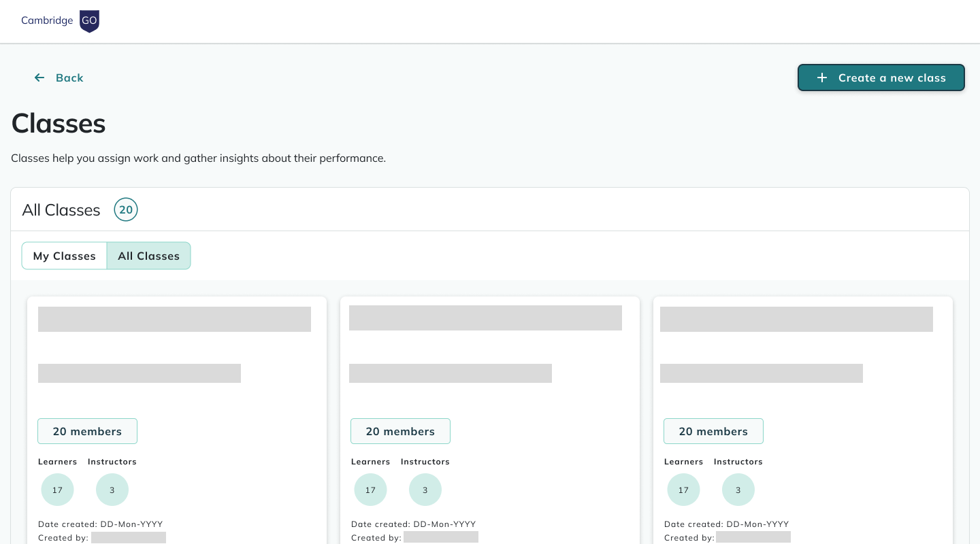Click the plus icon in Create a new class

tap(822, 78)
